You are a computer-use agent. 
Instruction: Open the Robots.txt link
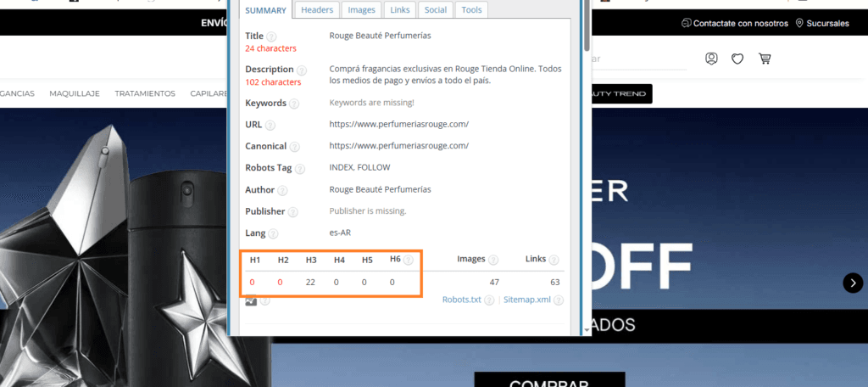click(462, 300)
